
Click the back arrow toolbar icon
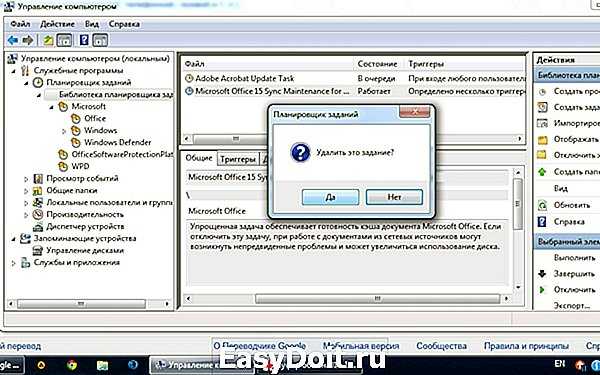click(x=13, y=40)
